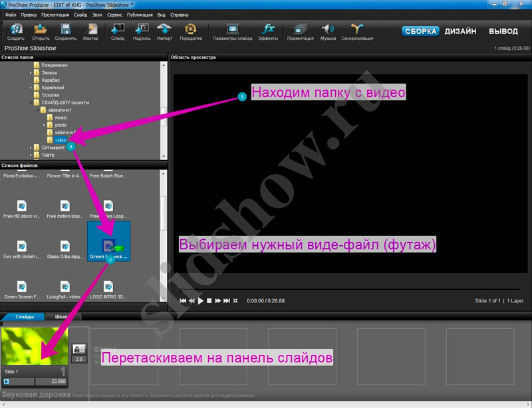Viewport: 532px width, 408px height.
Task: Select the music folder
Action: click(57, 118)
